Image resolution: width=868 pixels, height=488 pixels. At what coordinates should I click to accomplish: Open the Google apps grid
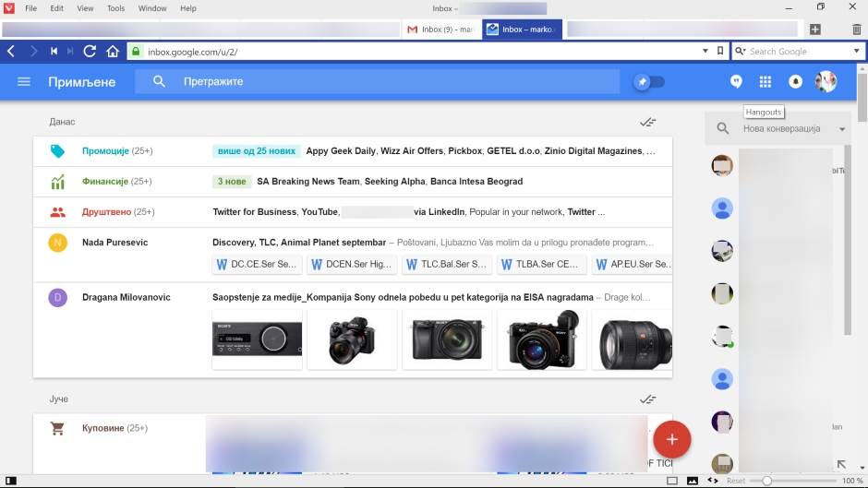click(765, 82)
